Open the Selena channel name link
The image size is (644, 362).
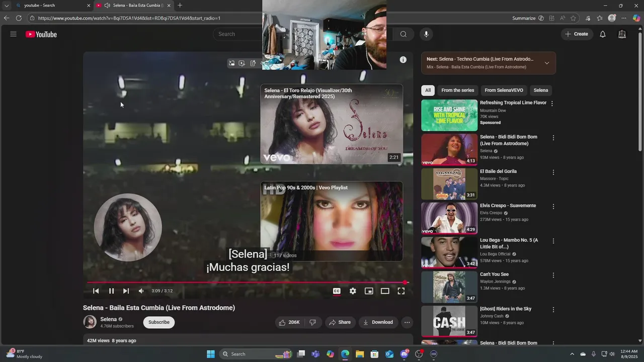pos(108,319)
